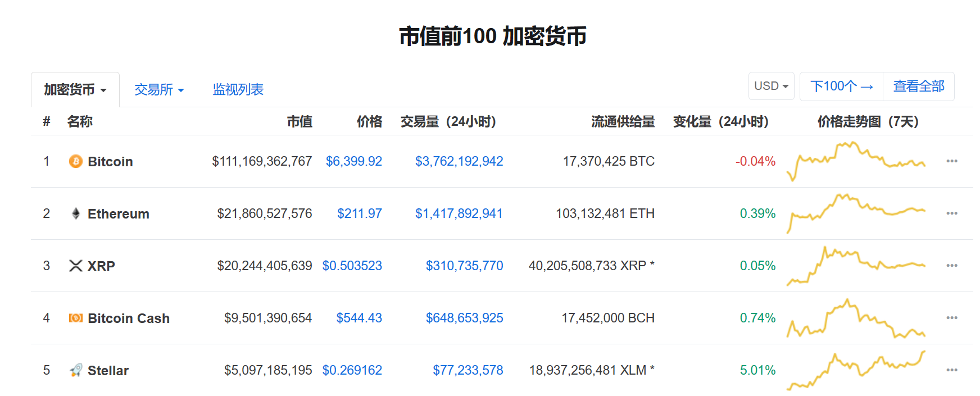Click the 查看全部 button
Image resolution: width=980 pixels, height=396 pixels.
[x=919, y=87]
